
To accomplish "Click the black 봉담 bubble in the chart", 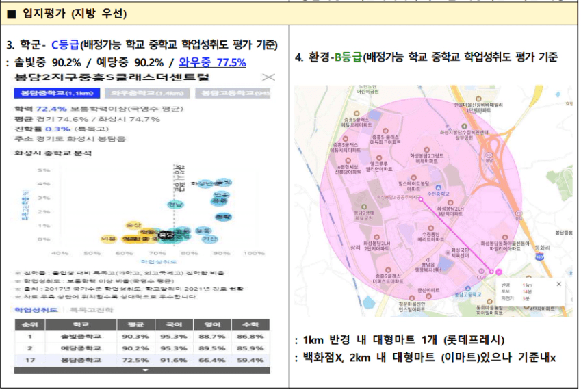I will click(166, 235).
